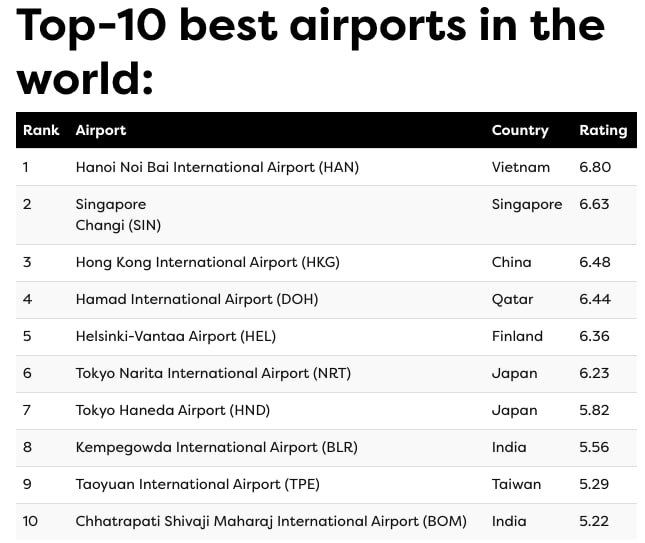Click Tokyo Haneda Airport (HND)
645x543 pixels.
click(x=173, y=410)
